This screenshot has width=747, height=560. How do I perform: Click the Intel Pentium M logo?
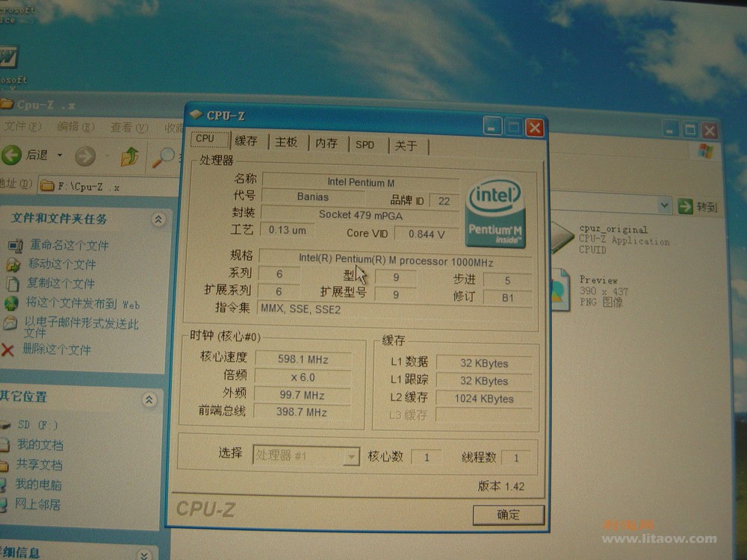pos(495,213)
